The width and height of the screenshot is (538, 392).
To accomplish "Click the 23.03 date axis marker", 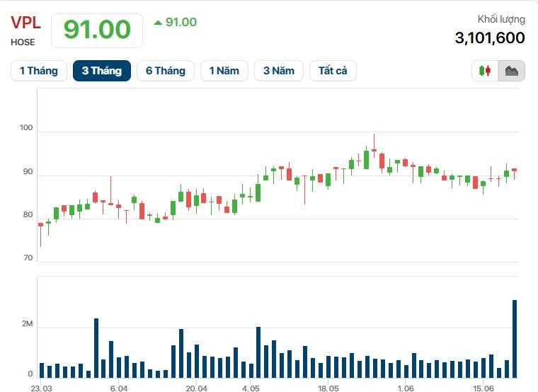I will (x=41, y=388).
